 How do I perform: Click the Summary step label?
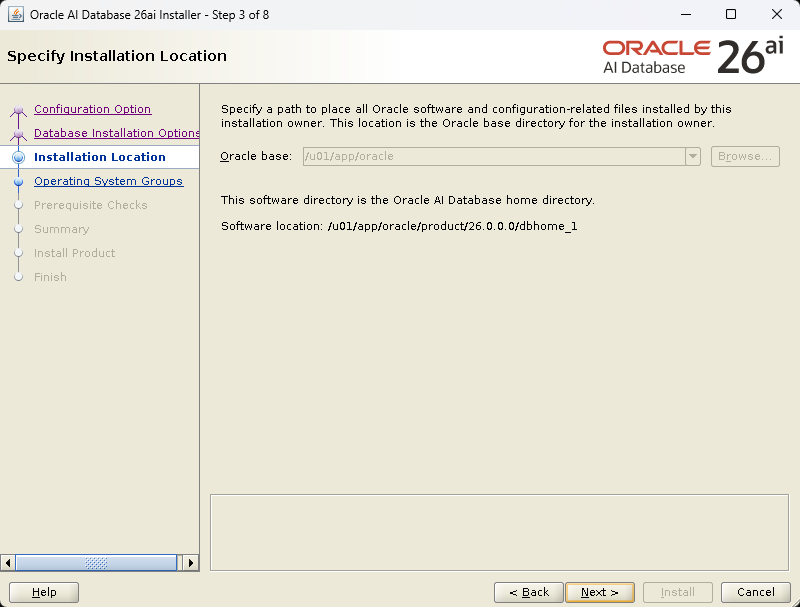point(61,229)
